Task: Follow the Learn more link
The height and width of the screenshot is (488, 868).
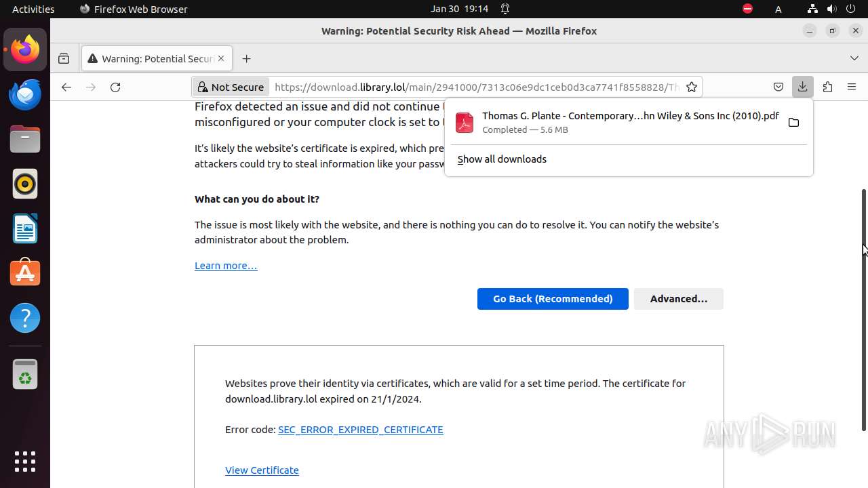Action: (226, 266)
